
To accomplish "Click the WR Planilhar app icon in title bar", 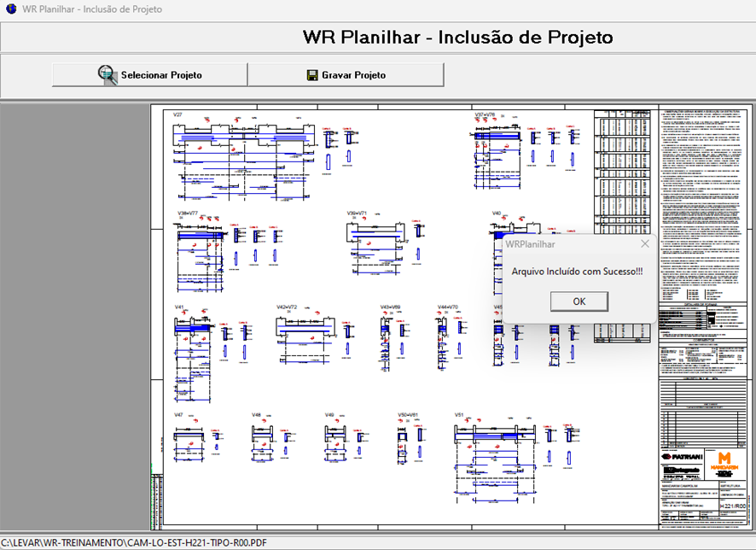I will coord(9,9).
